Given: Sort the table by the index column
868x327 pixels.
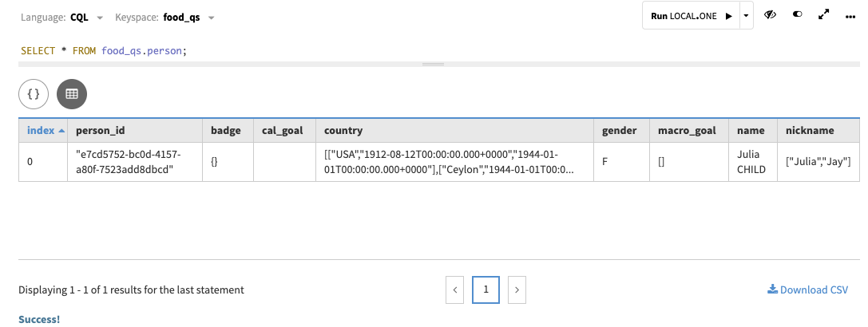Looking at the screenshot, I should pos(43,130).
